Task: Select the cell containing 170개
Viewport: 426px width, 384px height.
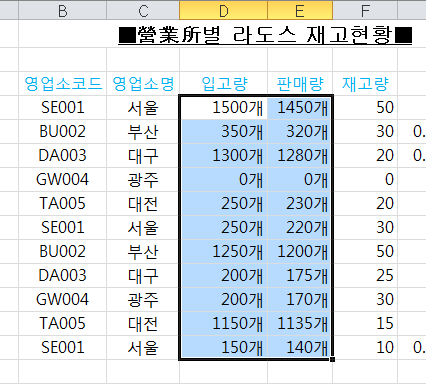Action: click(300, 299)
